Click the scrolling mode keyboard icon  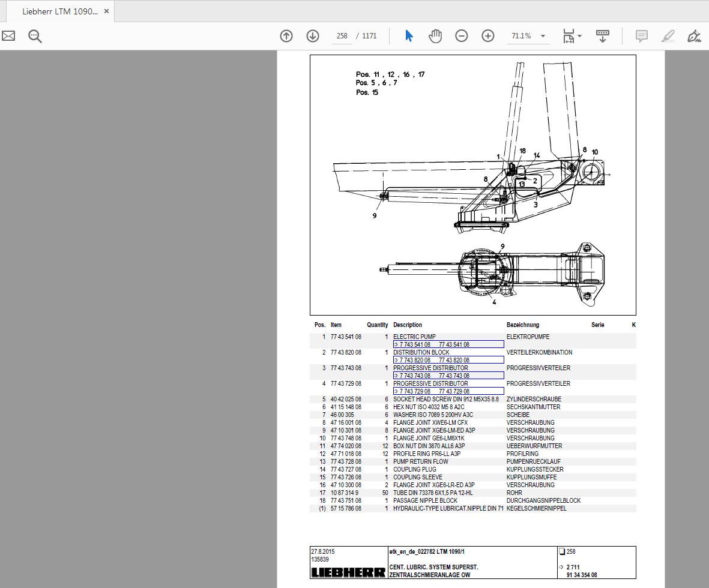[603, 36]
